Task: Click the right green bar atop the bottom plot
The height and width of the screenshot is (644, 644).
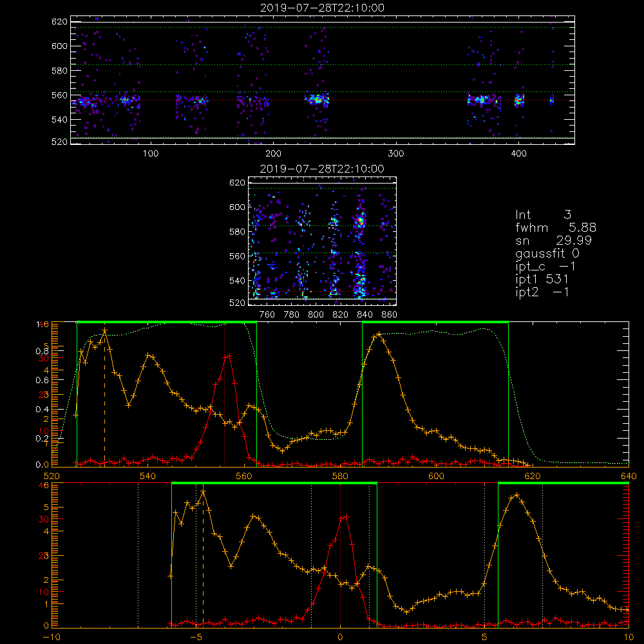Action: (563, 484)
